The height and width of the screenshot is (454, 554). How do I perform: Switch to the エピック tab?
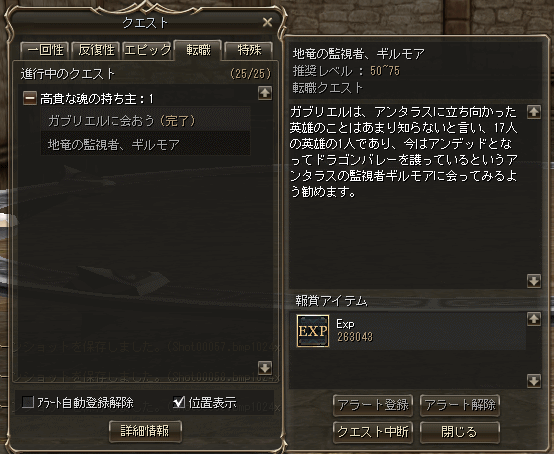(x=147, y=50)
